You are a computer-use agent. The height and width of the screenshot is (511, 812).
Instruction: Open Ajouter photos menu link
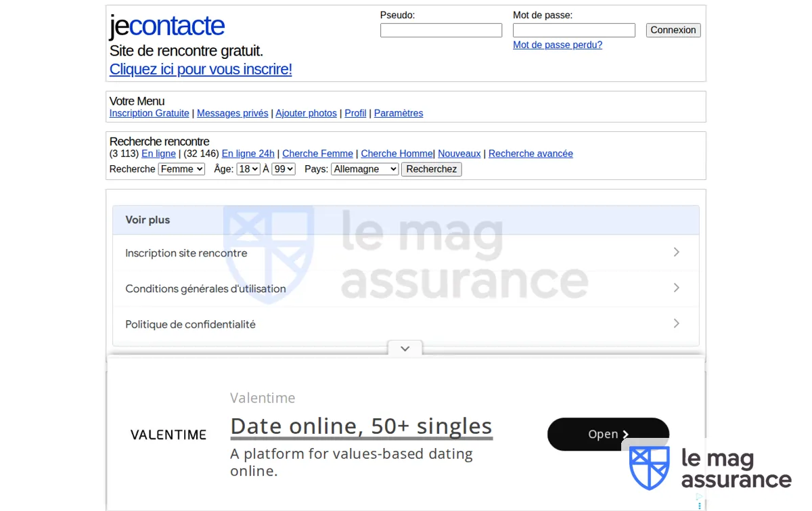point(306,114)
